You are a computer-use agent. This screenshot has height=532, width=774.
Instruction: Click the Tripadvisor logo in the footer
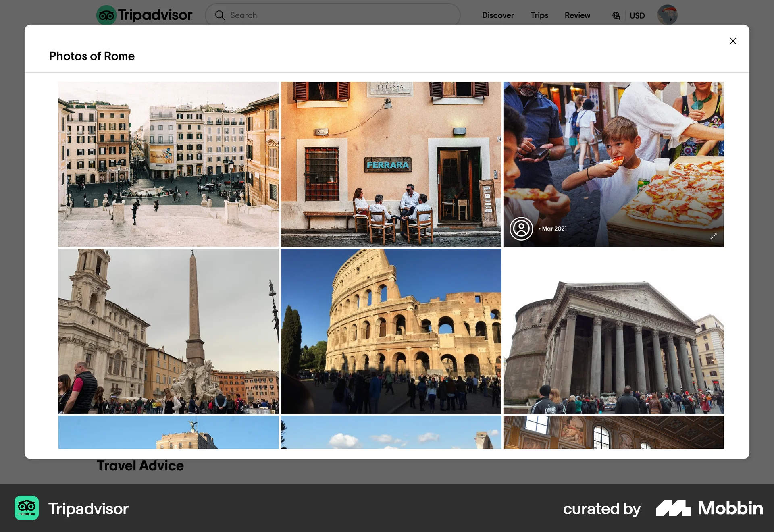pos(26,508)
